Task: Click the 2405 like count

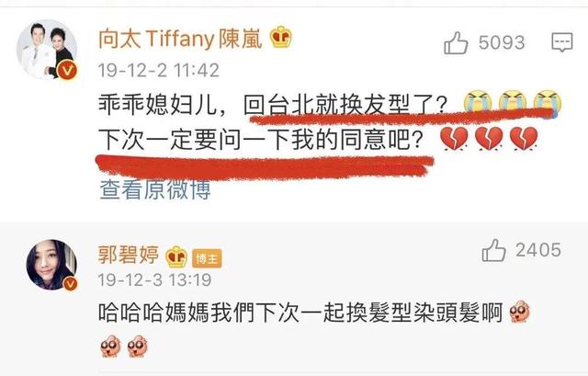Action: pyautogui.click(x=538, y=250)
